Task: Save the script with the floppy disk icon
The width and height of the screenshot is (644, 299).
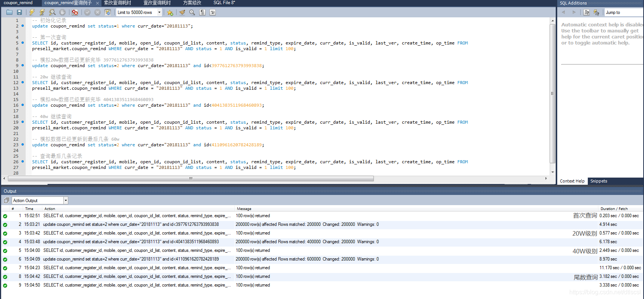Action: tap(19, 12)
